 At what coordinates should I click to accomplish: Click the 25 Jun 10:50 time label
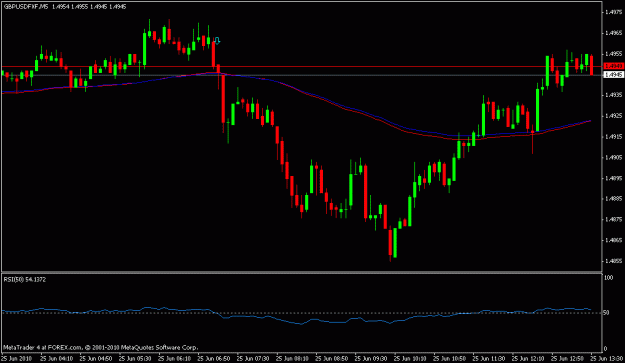tap(450, 358)
